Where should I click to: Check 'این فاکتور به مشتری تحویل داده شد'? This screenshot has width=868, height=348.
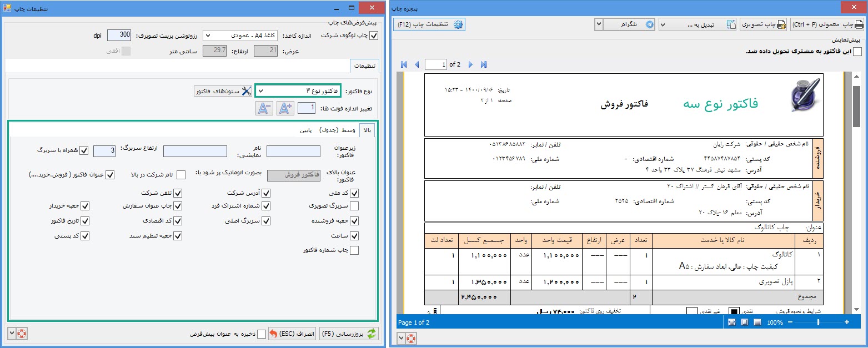[x=857, y=52]
